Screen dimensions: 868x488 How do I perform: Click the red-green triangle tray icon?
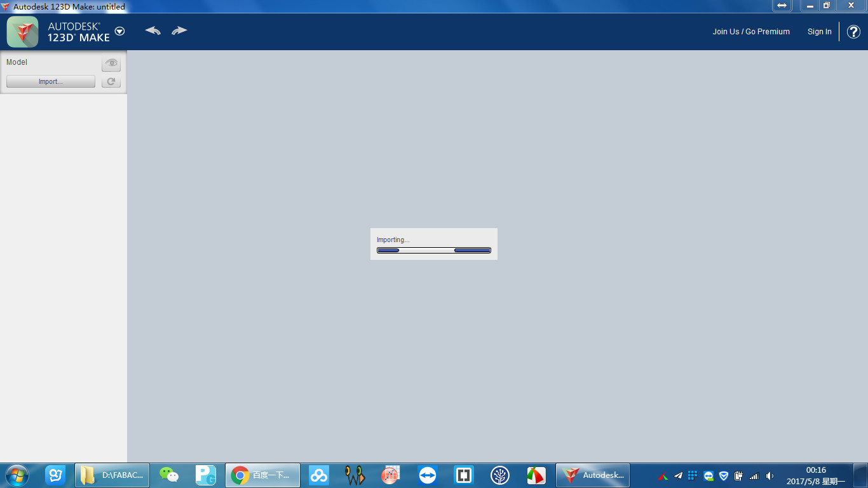tap(663, 477)
